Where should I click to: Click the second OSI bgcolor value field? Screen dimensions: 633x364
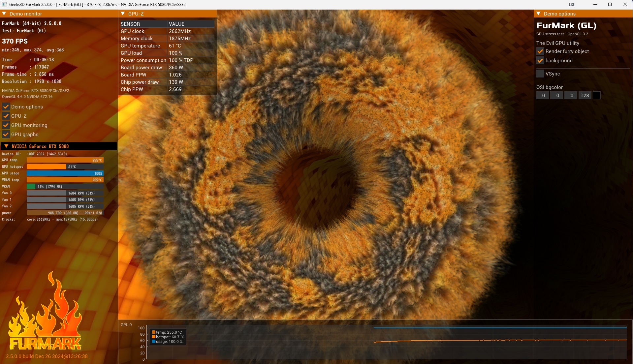click(557, 95)
